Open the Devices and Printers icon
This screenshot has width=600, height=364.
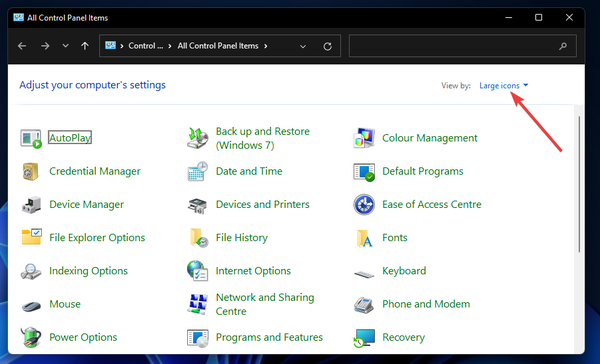tap(197, 206)
